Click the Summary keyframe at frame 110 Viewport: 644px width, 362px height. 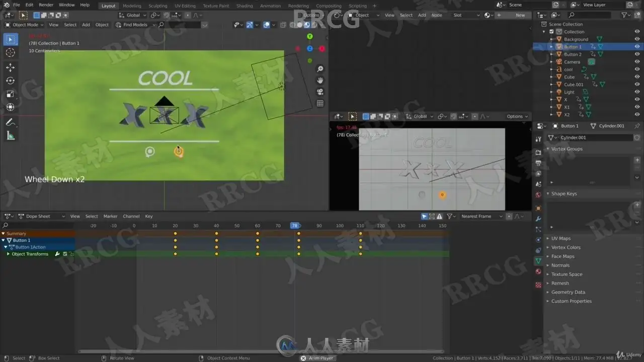click(360, 233)
